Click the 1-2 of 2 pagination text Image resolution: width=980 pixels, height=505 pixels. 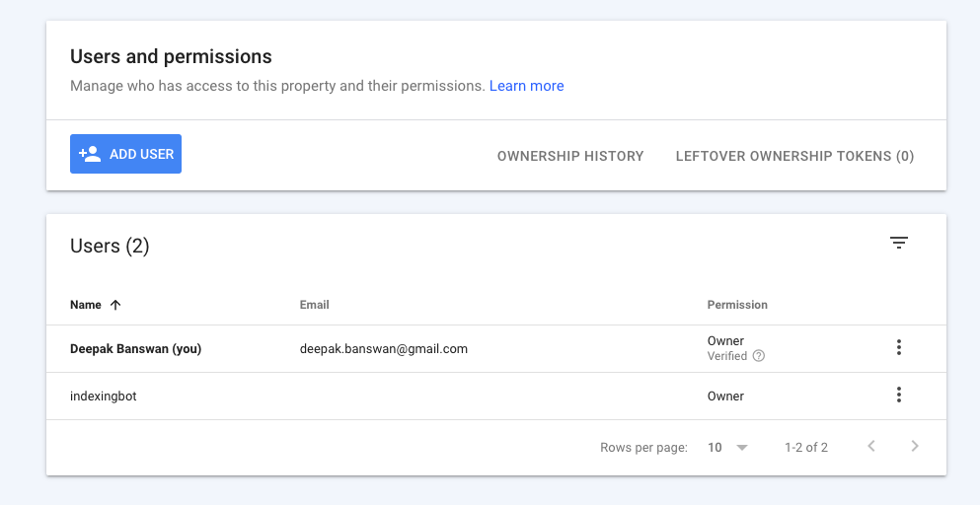tap(806, 448)
